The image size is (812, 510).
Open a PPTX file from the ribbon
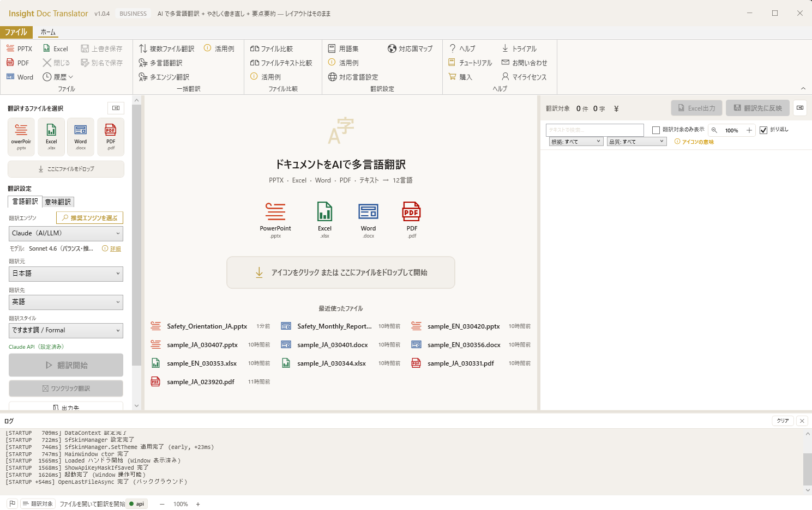pyautogui.click(x=19, y=48)
